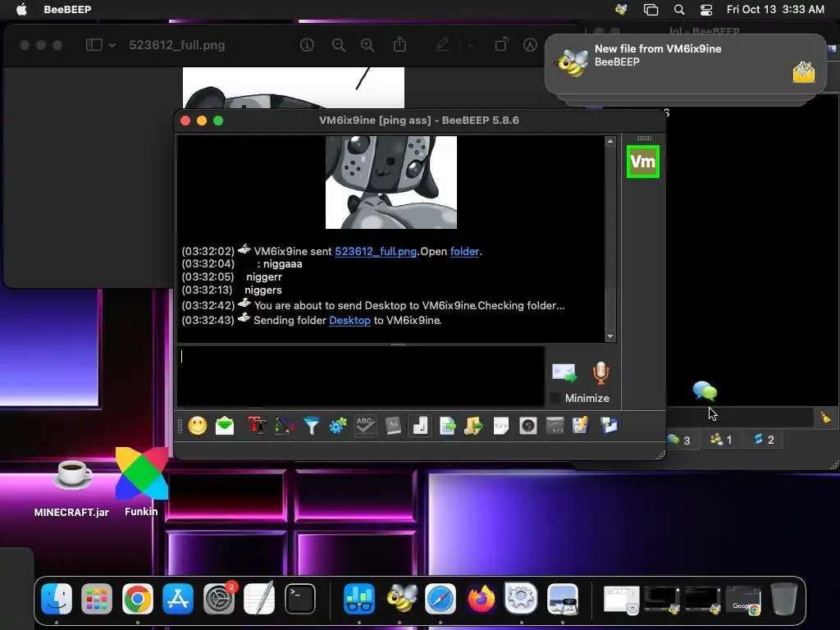
Task: Click the chat scrollbar down arrow
Action: tap(610, 336)
